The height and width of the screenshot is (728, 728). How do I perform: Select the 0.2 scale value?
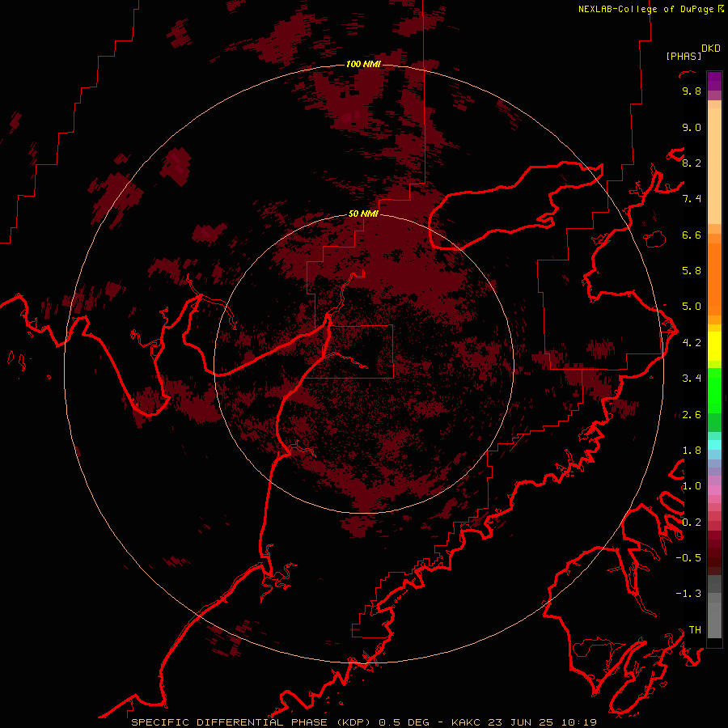click(692, 523)
